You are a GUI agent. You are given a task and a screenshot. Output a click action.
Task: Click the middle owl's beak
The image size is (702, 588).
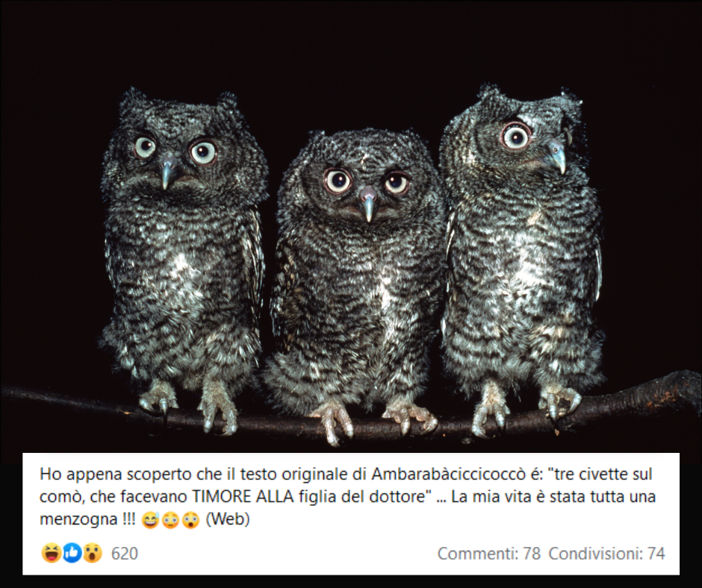(368, 205)
